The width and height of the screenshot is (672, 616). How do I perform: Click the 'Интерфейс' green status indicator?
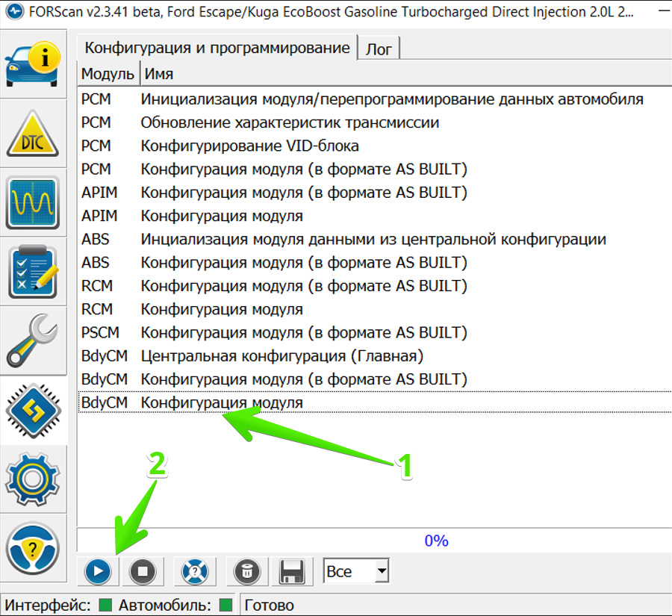[105, 605]
